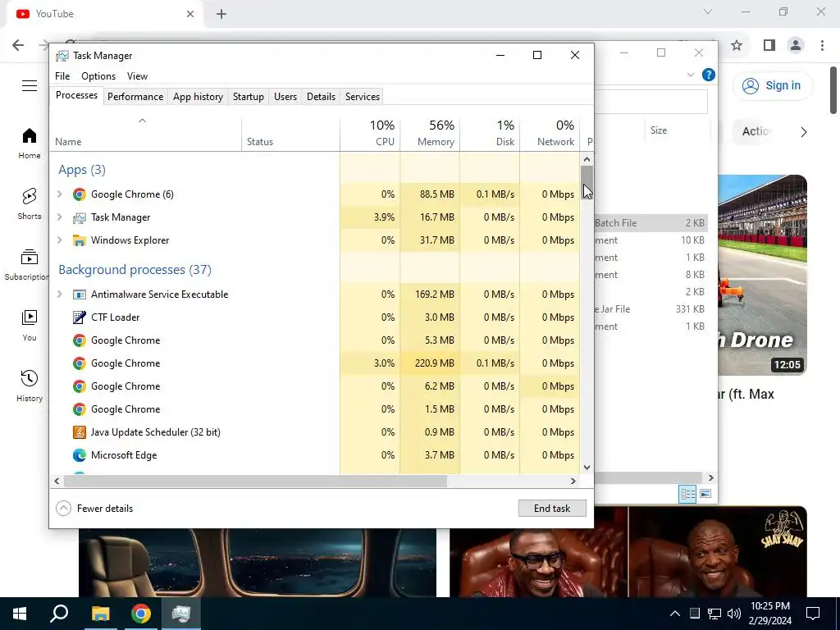Switch to the Services tab
Screen dimensions: 840x630
(x=362, y=97)
